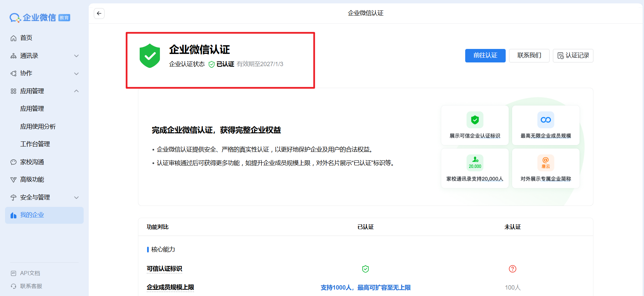
Task: Click the 可信认证标识 row label
Action: pyautogui.click(x=164, y=269)
